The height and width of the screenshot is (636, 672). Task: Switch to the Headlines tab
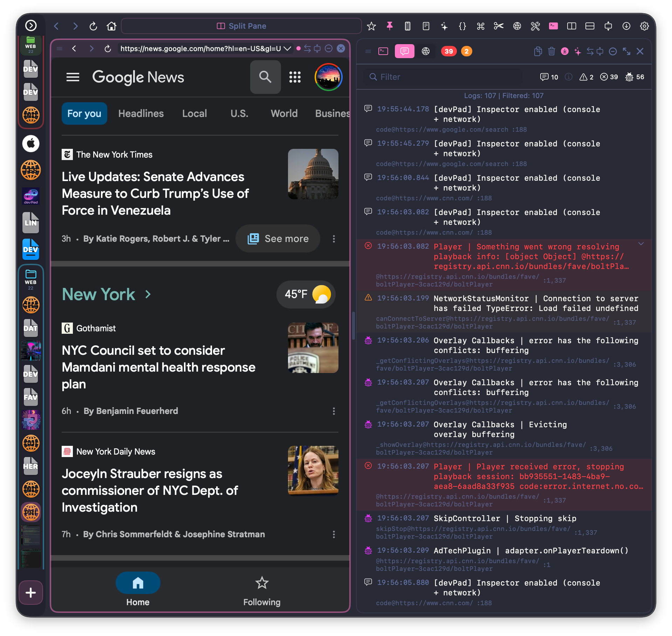(141, 113)
